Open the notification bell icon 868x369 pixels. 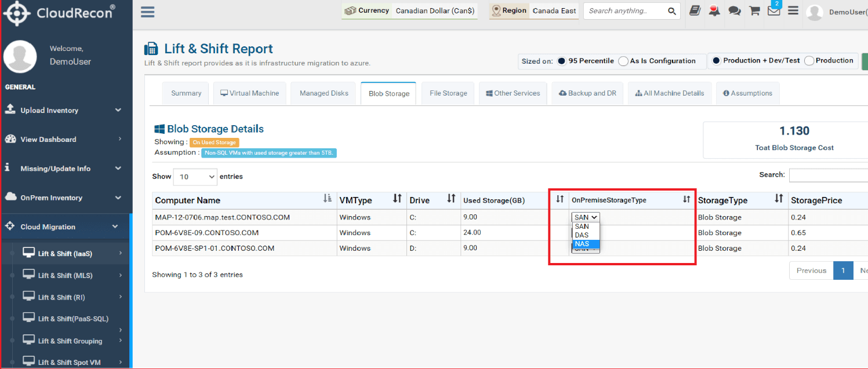(714, 10)
